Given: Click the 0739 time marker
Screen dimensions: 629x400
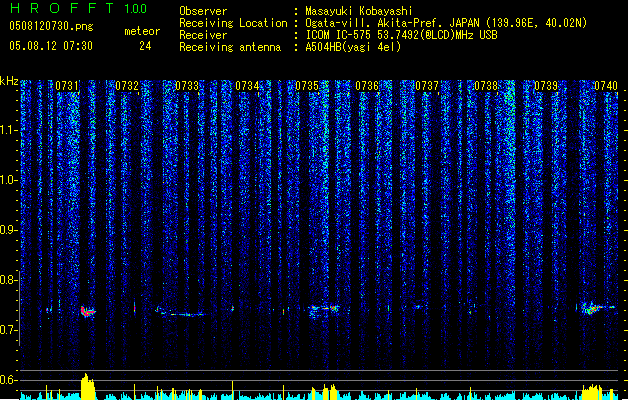Looking at the screenshot, I should tap(546, 86).
